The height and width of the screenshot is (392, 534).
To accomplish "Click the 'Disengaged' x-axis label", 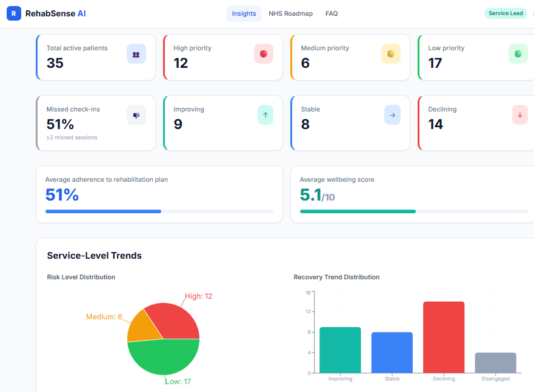I will pyautogui.click(x=496, y=379).
